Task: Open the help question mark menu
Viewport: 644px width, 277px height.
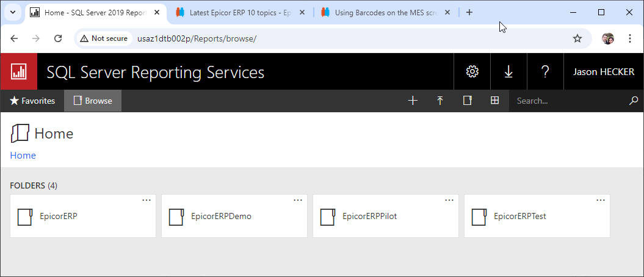Action: tap(545, 71)
